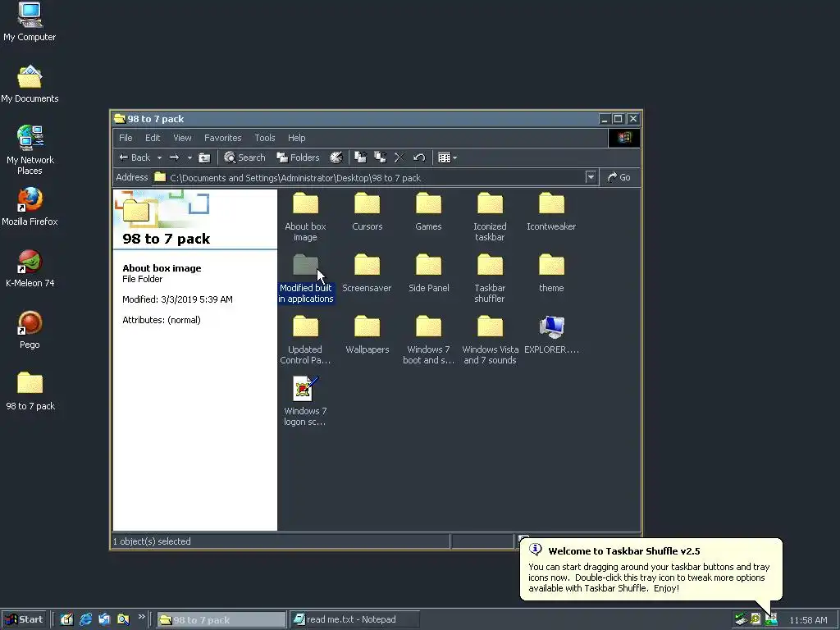Click the My Documents desktop icon
This screenshot has width=840, height=630.
pos(30,84)
